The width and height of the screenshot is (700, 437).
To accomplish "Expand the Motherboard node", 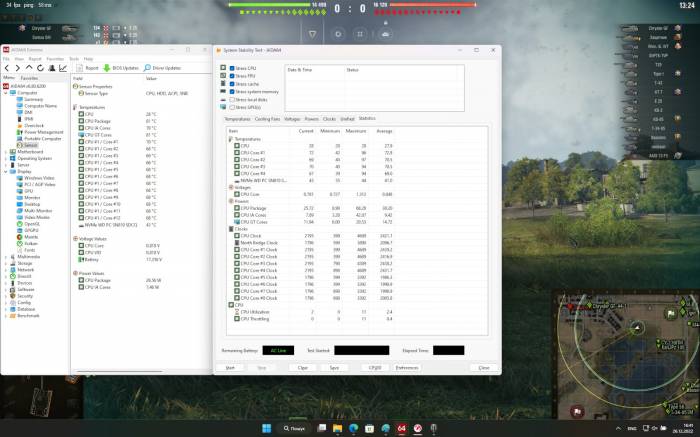I will (6, 152).
